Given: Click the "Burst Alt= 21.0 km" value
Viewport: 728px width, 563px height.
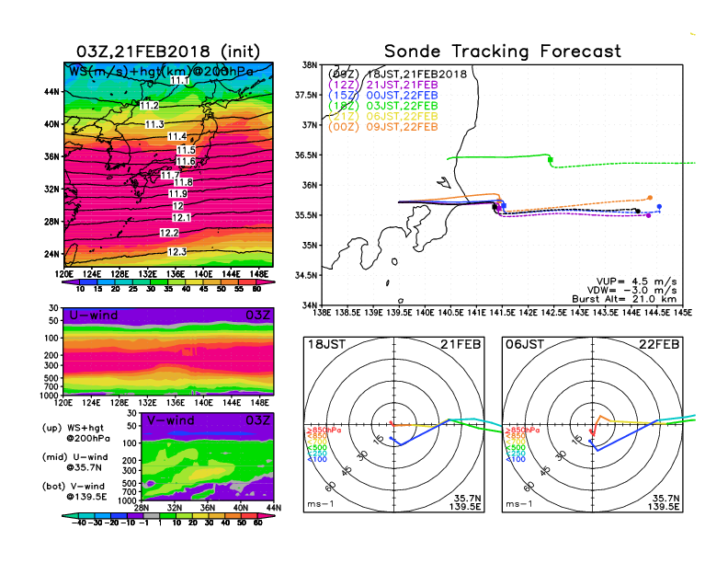Looking at the screenshot, I should coord(624,299).
